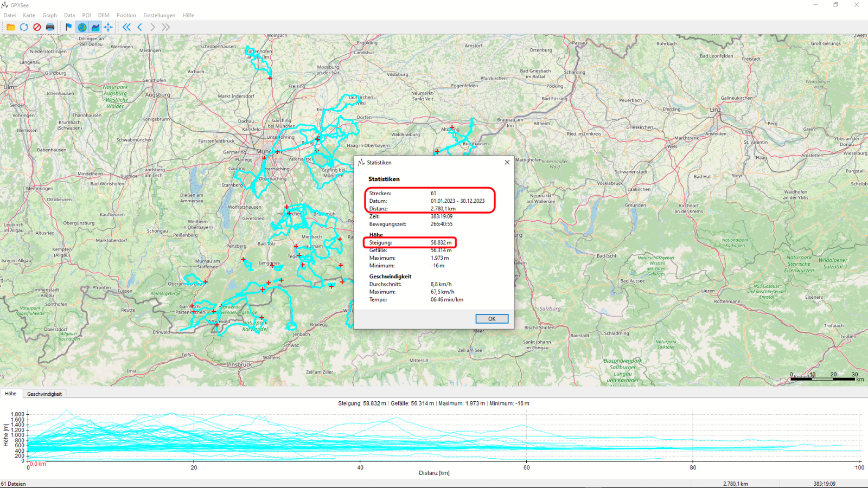The width and height of the screenshot is (868, 488).
Task: Select the Strecken value 61
Action: tap(433, 193)
